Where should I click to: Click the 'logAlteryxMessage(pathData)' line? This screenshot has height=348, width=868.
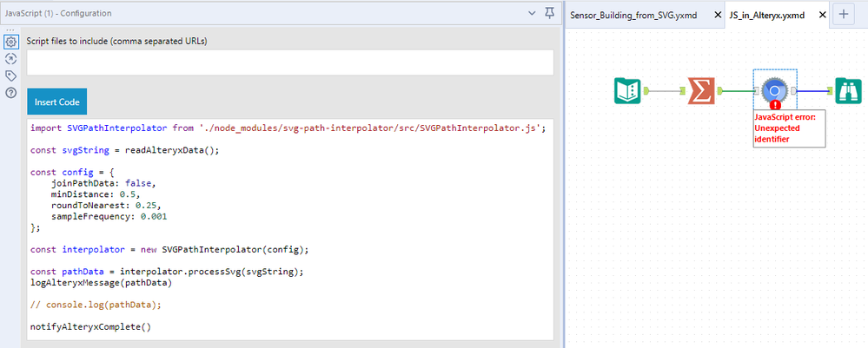[x=102, y=283]
